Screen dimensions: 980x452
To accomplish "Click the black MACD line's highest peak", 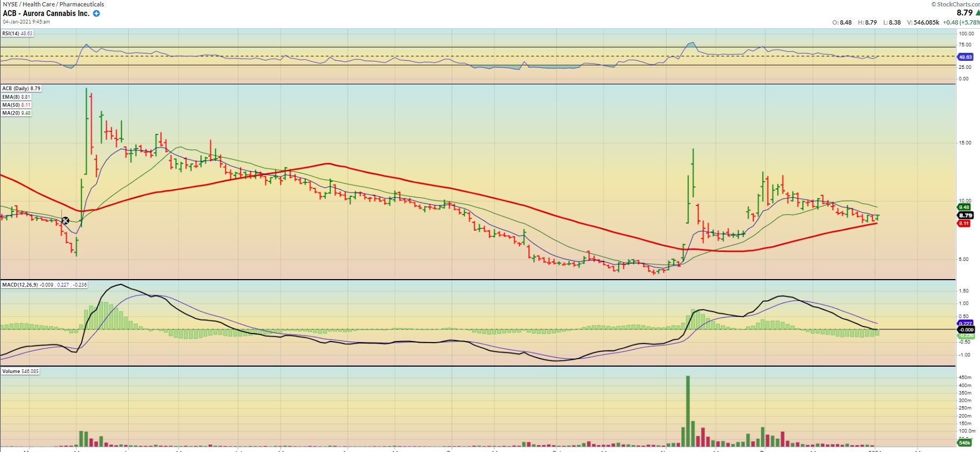I will coord(120,284).
